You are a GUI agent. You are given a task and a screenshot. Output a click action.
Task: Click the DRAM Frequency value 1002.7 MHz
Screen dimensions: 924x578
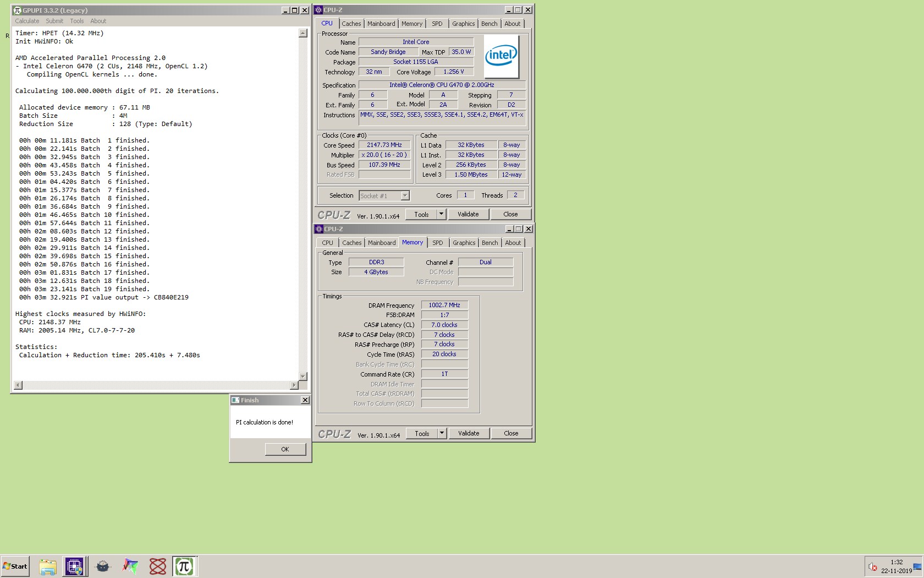444,305
